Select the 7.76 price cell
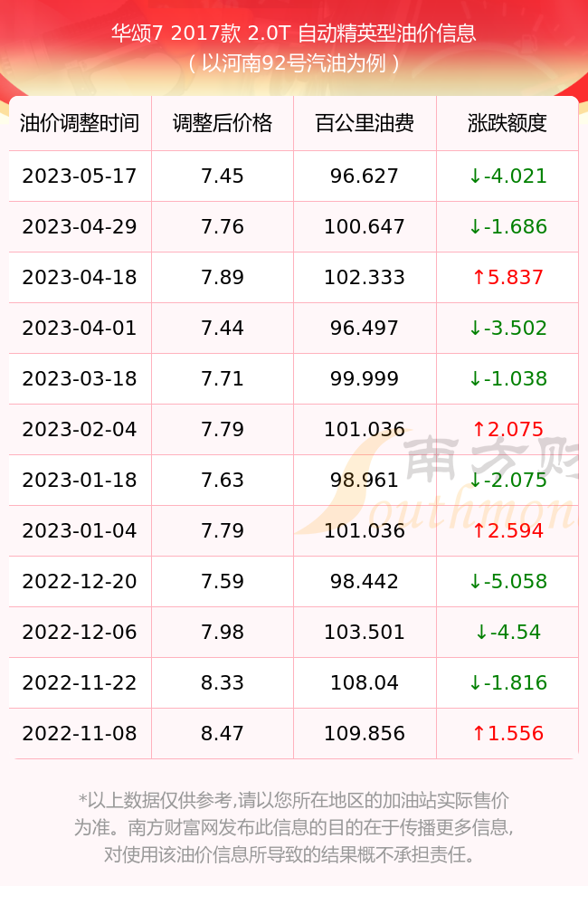588x905 pixels. tap(223, 227)
